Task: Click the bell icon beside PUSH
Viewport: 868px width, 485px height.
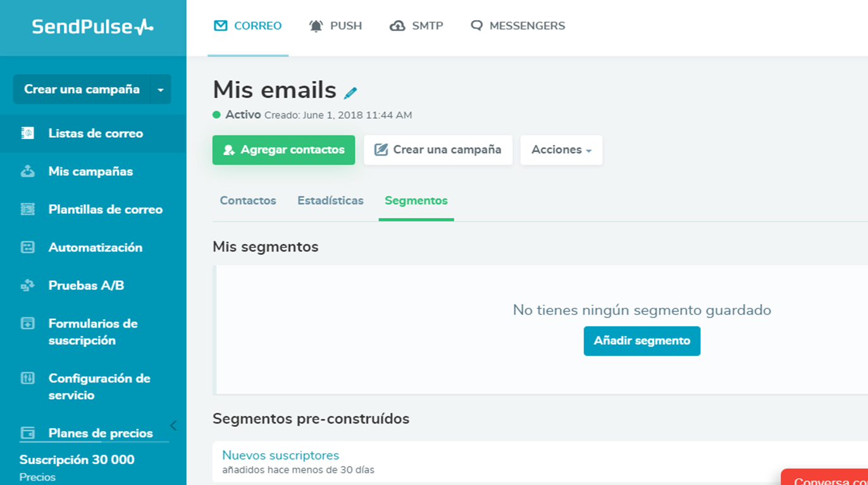Action: click(316, 26)
